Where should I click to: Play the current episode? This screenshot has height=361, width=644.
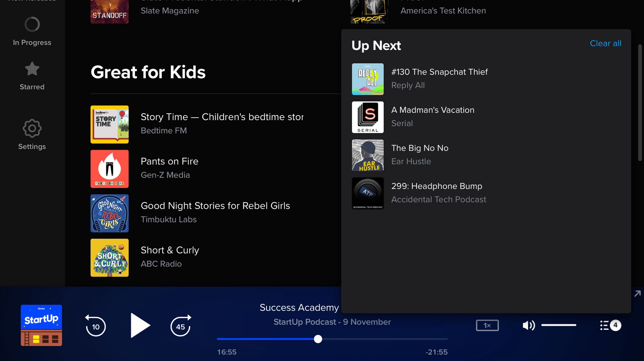pos(140,325)
